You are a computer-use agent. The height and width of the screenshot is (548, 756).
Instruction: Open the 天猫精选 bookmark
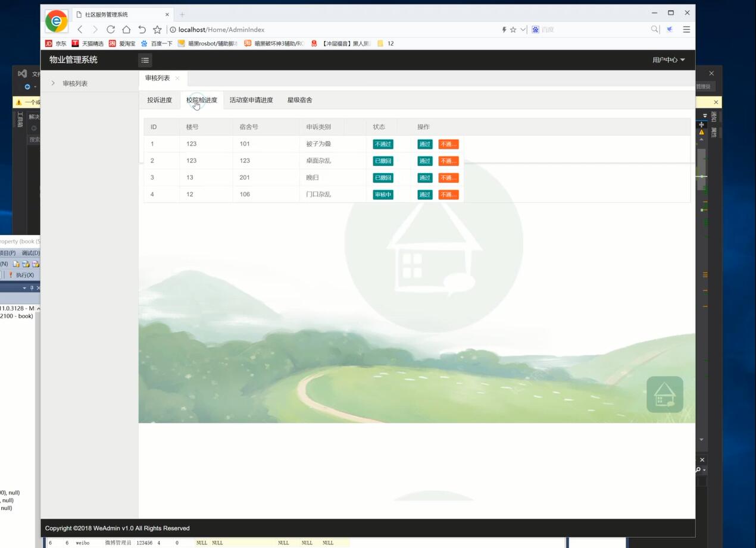pyautogui.click(x=88, y=43)
